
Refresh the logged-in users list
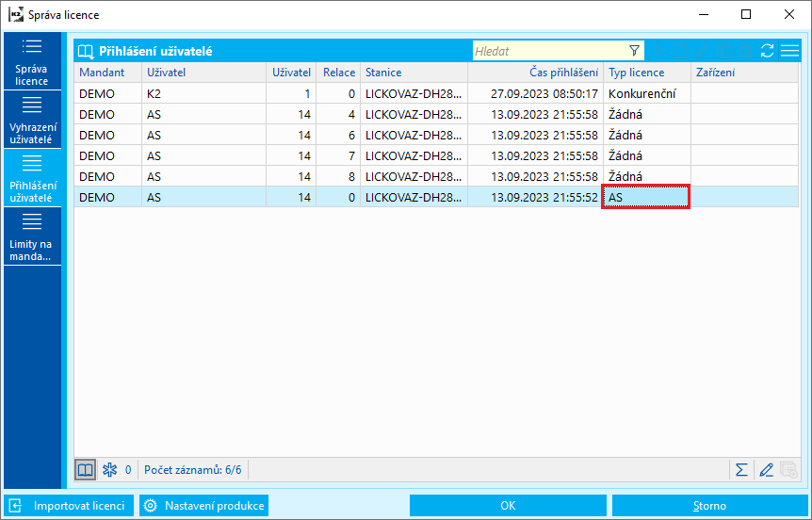tap(767, 51)
